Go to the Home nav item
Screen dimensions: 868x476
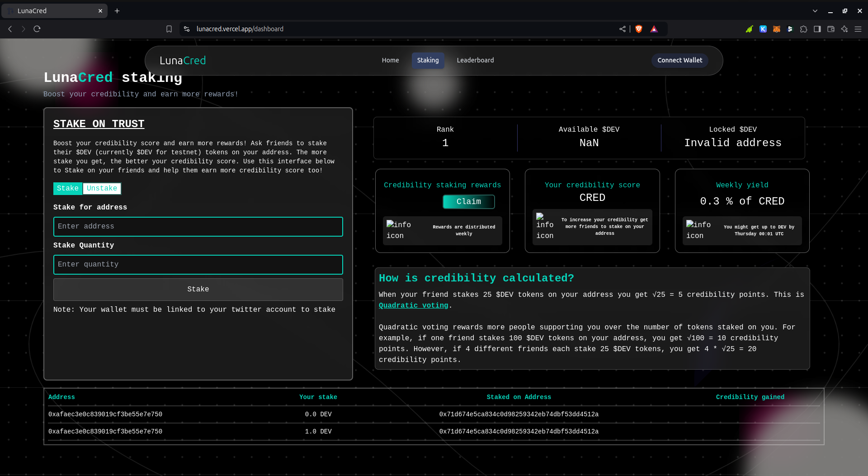coord(390,60)
